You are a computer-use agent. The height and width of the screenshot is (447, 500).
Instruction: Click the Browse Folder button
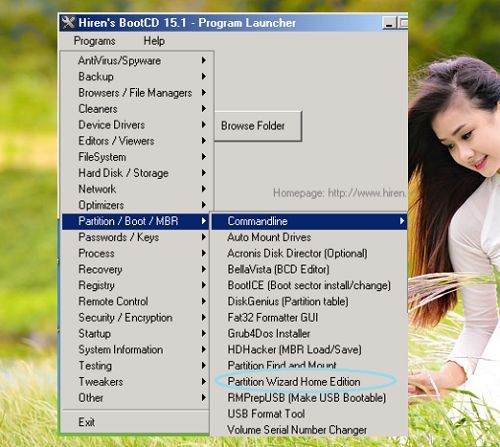[x=258, y=126]
